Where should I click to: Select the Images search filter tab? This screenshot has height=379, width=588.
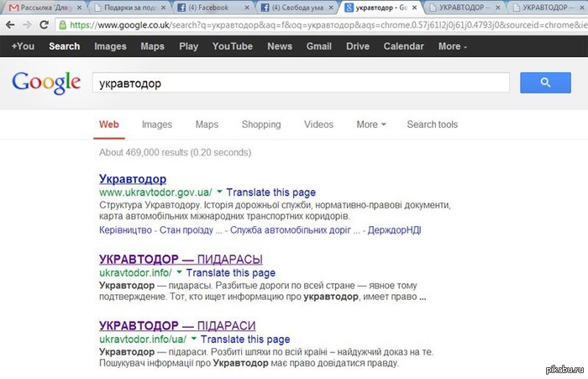(157, 124)
